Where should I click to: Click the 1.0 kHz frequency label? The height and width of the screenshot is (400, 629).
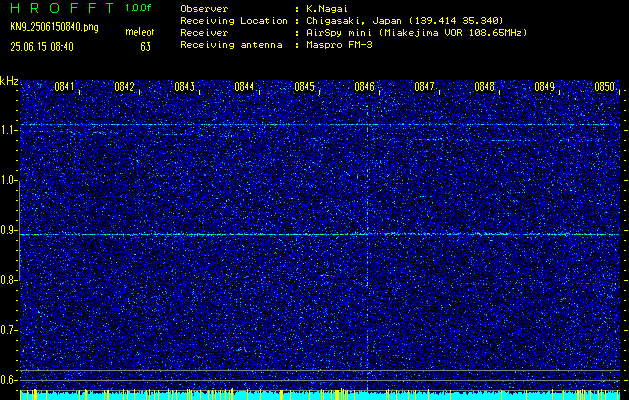(8, 181)
